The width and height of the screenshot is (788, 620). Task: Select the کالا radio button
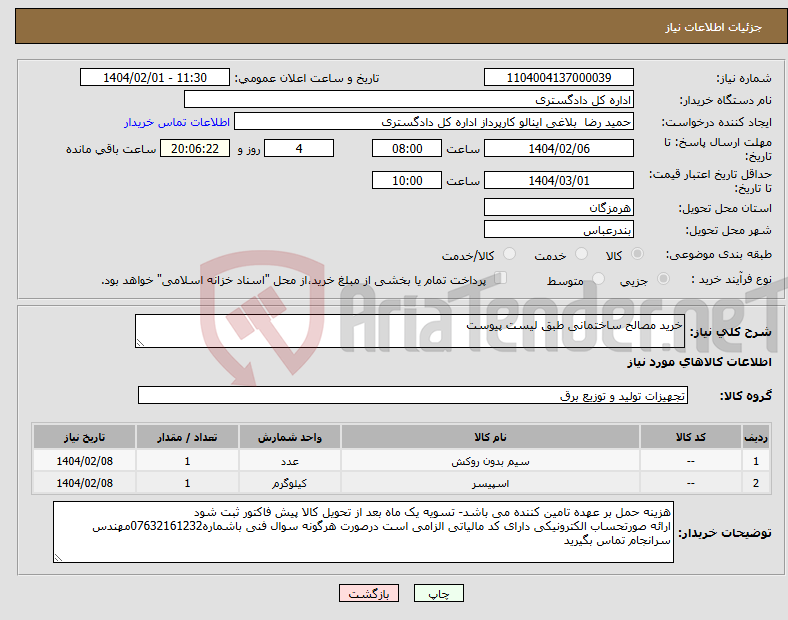[637, 254]
